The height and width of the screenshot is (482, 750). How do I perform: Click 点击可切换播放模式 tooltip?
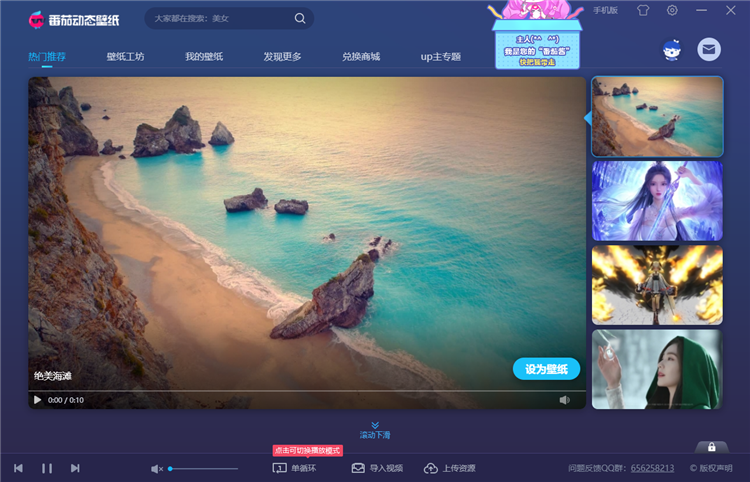308,450
